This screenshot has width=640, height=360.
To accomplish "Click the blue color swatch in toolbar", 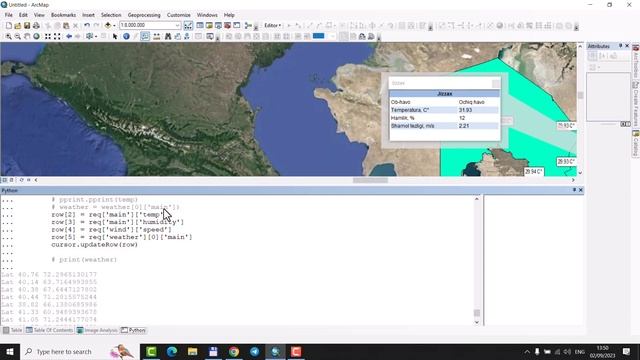I will tap(318, 36).
